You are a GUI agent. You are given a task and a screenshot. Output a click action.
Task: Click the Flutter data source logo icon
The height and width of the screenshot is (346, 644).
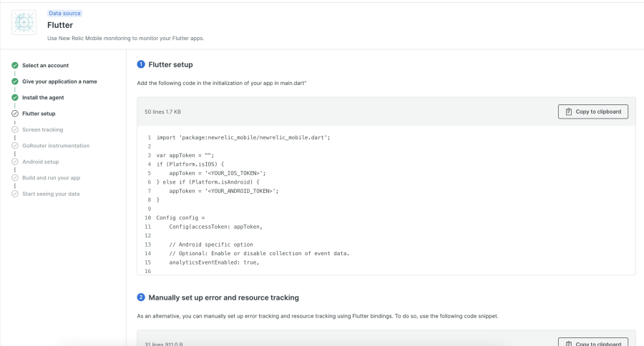pyautogui.click(x=24, y=22)
